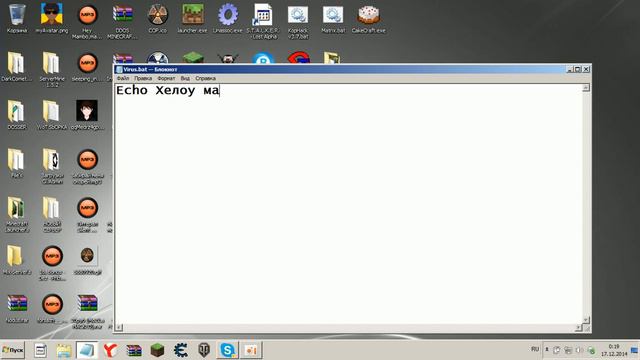Click the word Хелоу in Notepad
The height and width of the screenshot is (360, 640).
(175, 90)
